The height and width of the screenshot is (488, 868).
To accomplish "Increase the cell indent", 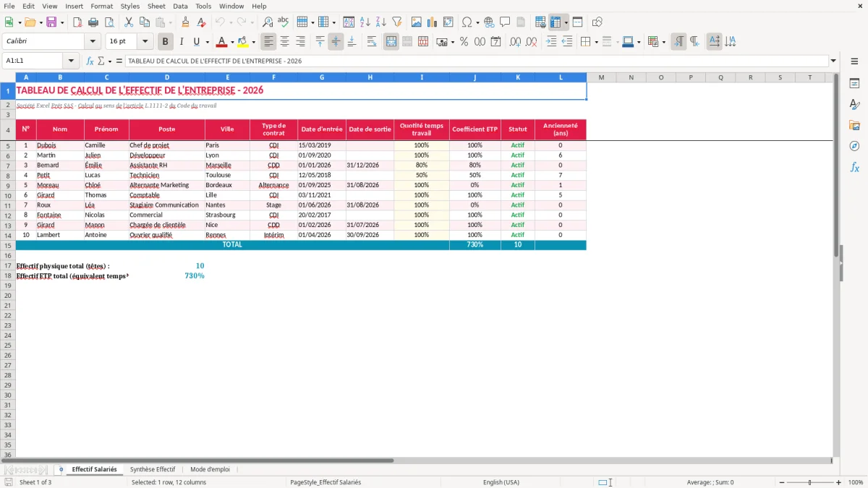I will [551, 42].
